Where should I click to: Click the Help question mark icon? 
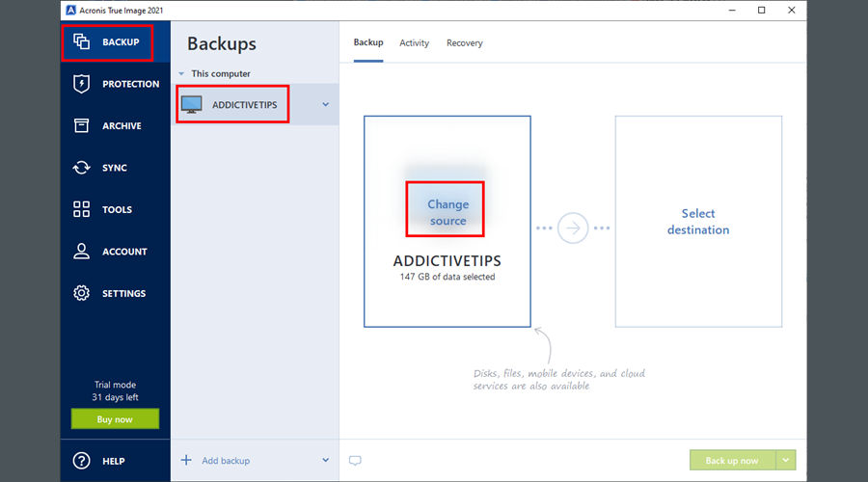tap(82, 461)
